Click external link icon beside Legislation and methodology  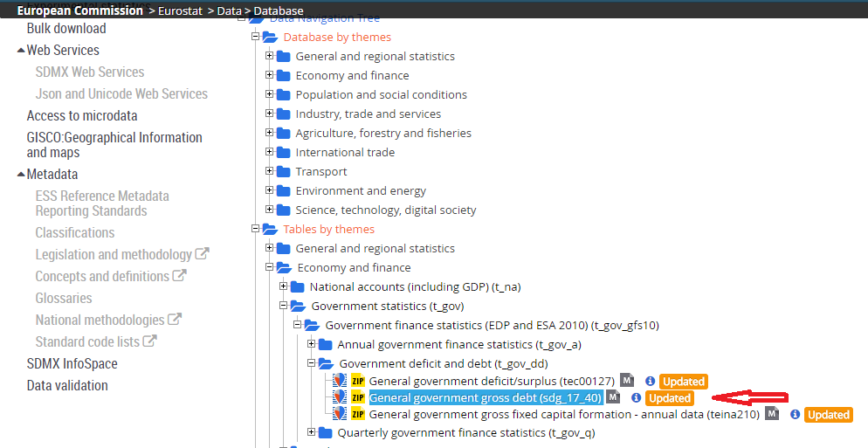202,253
